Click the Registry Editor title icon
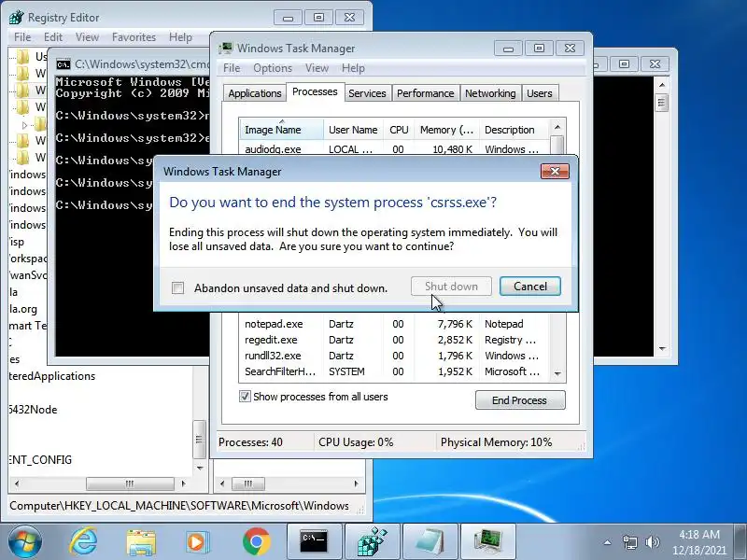Viewport: 747px width, 560px height. tap(16, 17)
